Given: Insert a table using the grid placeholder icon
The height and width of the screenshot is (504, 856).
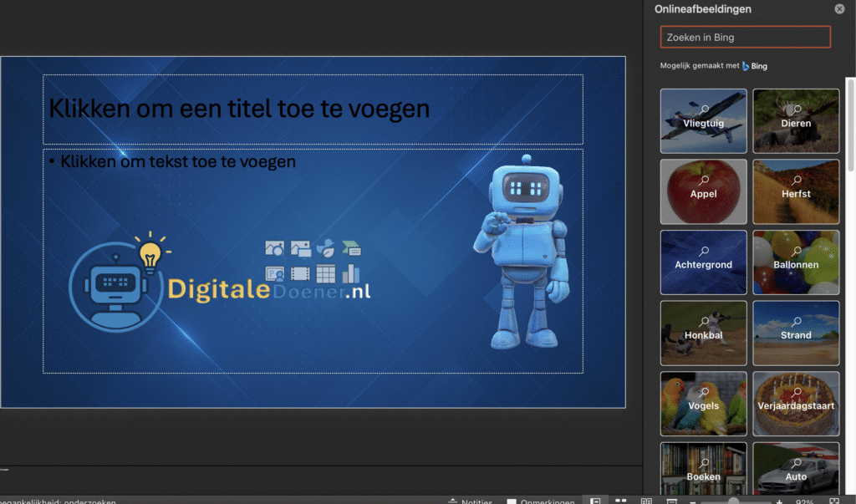Looking at the screenshot, I should (326, 273).
